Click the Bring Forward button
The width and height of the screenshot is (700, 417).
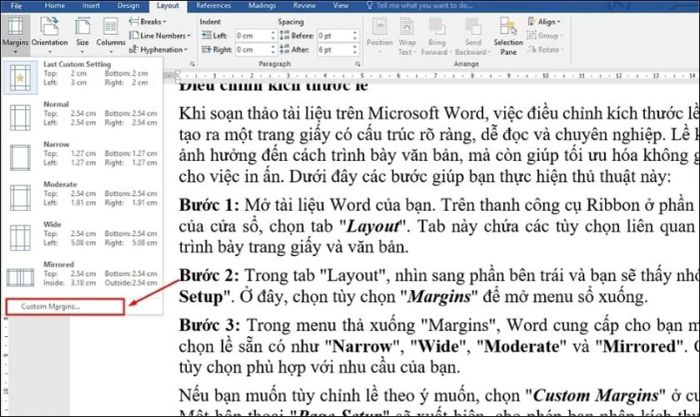[436, 36]
